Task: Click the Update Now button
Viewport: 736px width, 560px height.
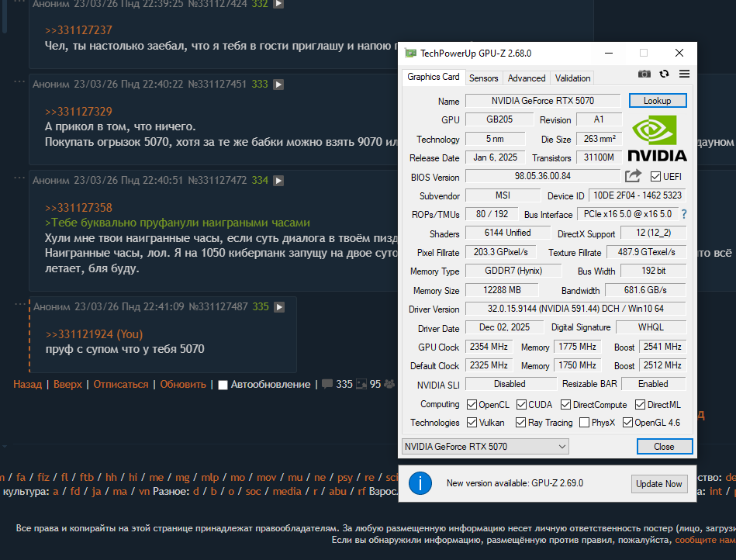Action: pyautogui.click(x=658, y=484)
